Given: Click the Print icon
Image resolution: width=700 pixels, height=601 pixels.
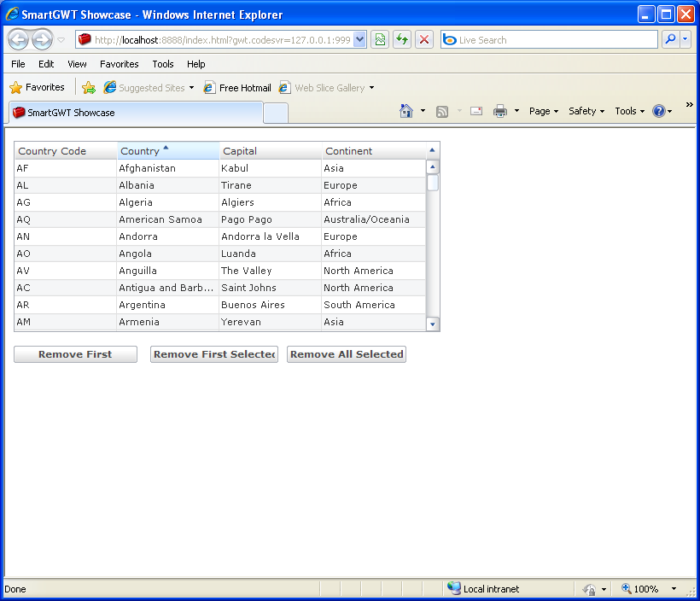Looking at the screenshot, I should 500,111.
